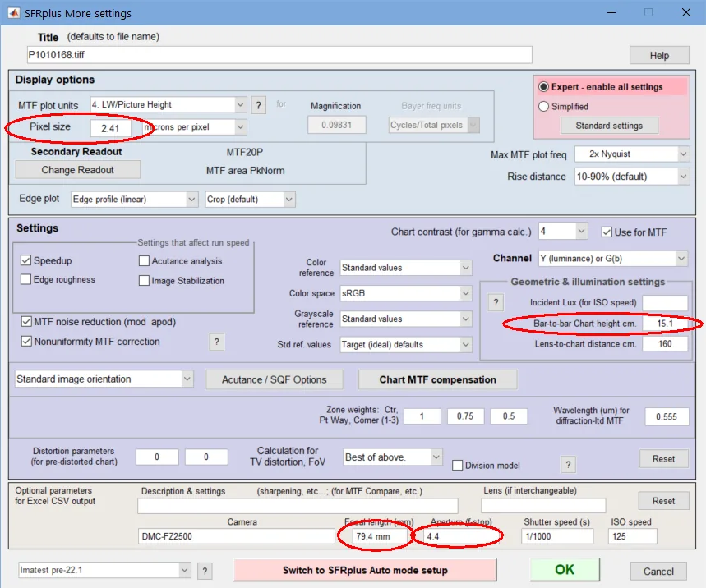Enable the Edge roughness checkbox
Image resolution: width=706 pixels, height=588 pixels.
point(25,279)
